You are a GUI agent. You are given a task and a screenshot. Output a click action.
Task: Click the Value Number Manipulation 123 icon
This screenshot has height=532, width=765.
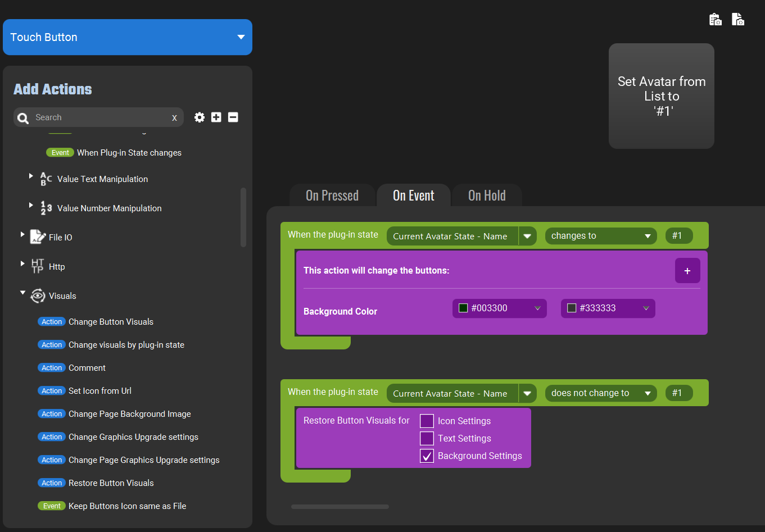[x=46, y=208]
